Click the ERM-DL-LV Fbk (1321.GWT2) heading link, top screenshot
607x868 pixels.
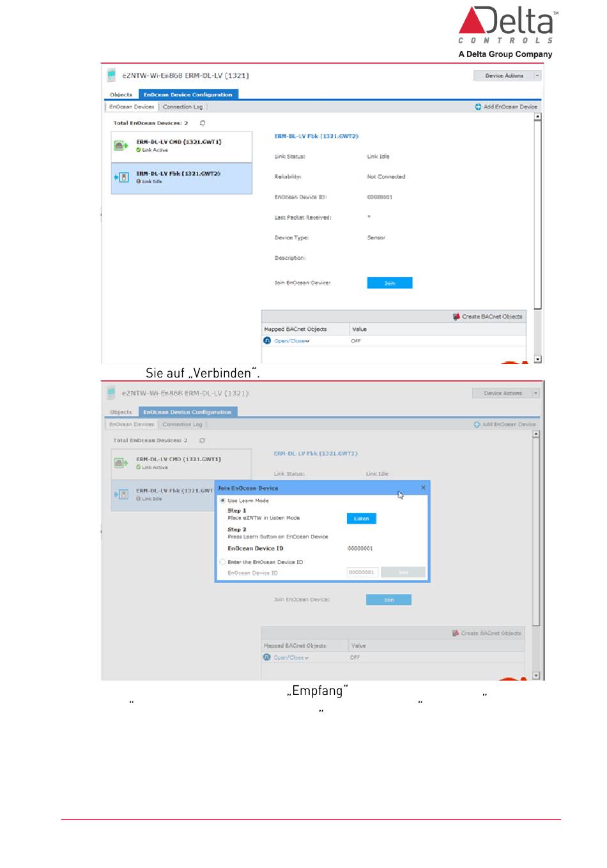tap(316, 136)
